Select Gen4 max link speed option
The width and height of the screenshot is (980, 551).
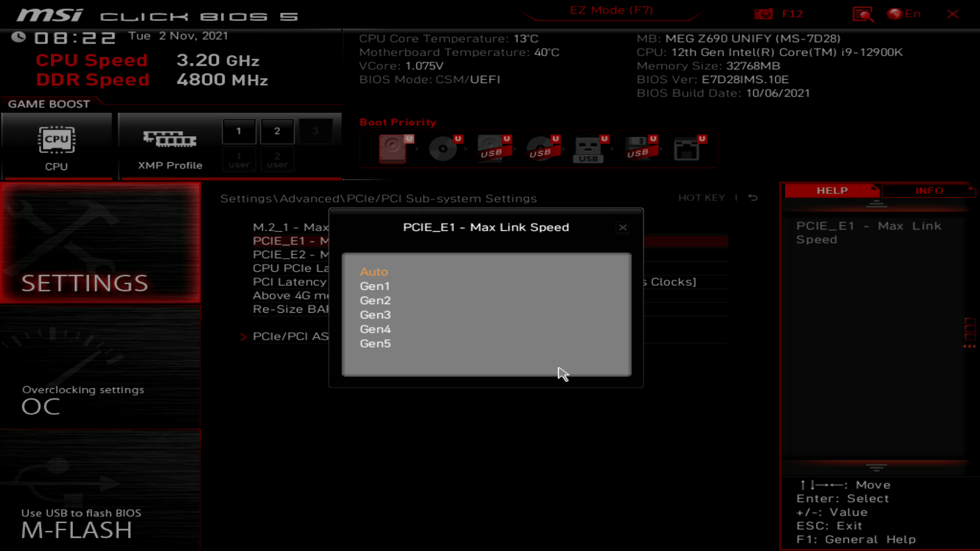[375, 329]
